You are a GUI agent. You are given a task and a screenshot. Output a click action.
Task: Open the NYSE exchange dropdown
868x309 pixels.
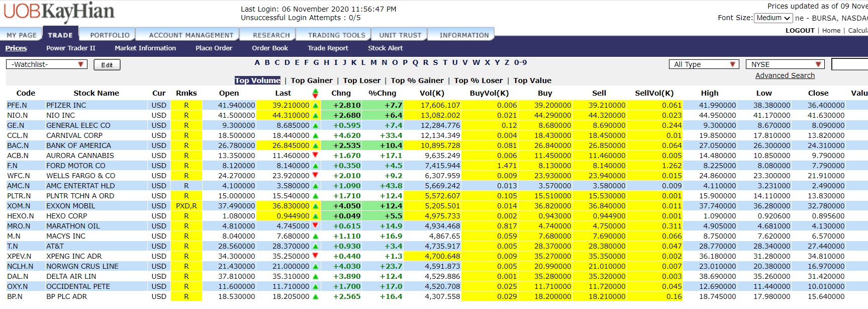[785, 64]
